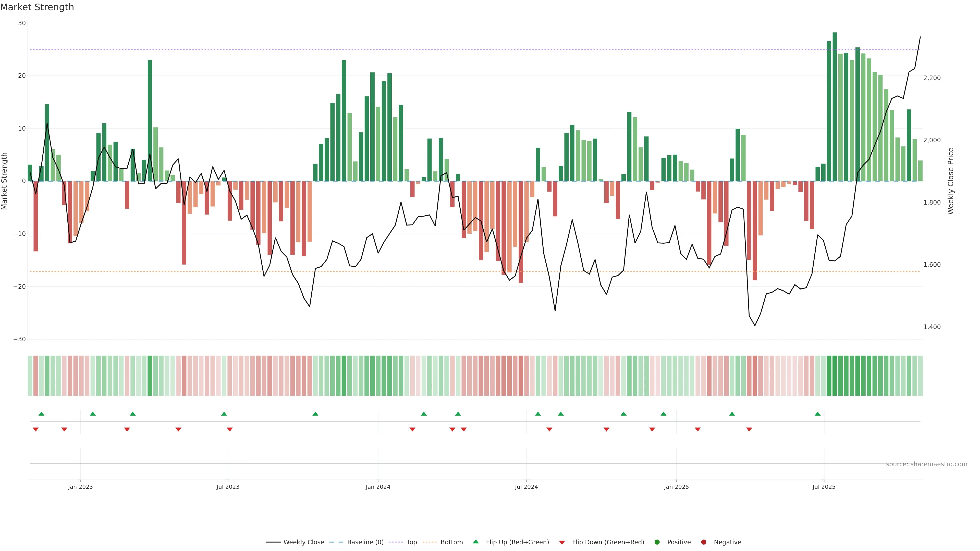This screenshot has height=551, width=980.
Task: Click the darkest green heatmap cell after Jul 2025
Action: pos(835,376)
